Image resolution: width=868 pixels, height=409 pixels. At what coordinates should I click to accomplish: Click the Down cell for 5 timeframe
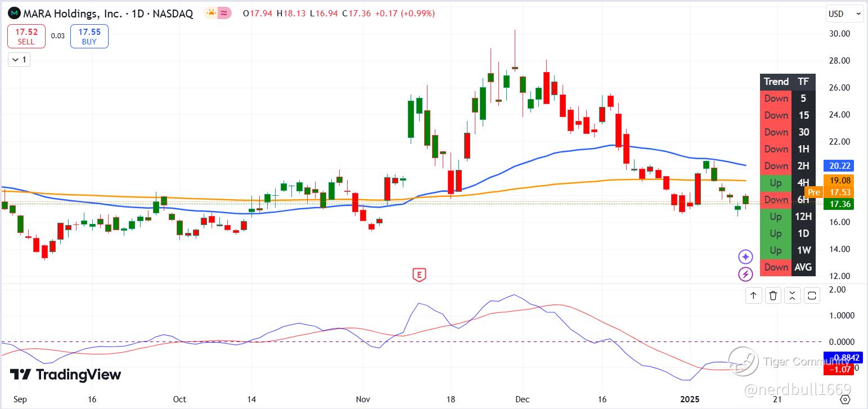776,98
